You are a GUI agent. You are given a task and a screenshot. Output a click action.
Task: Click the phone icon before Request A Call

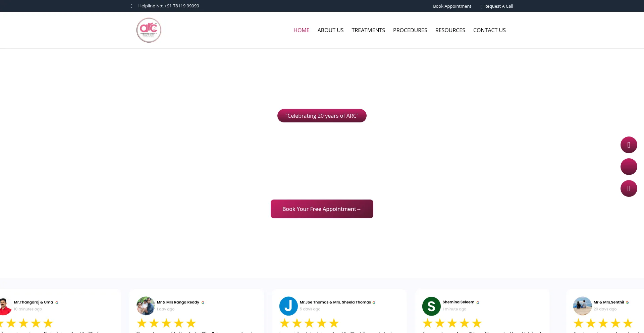(481, 6)
